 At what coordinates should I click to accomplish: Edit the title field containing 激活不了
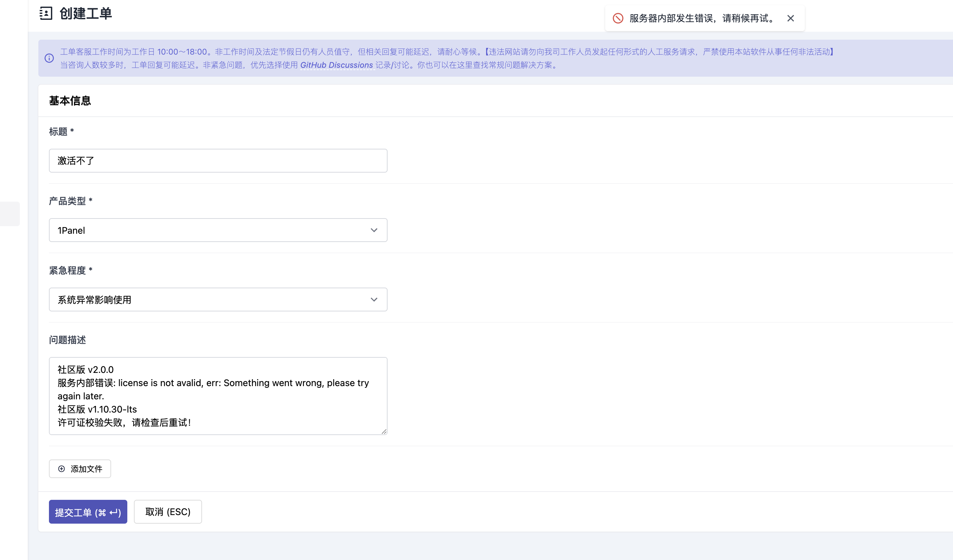tap(218, 161)
